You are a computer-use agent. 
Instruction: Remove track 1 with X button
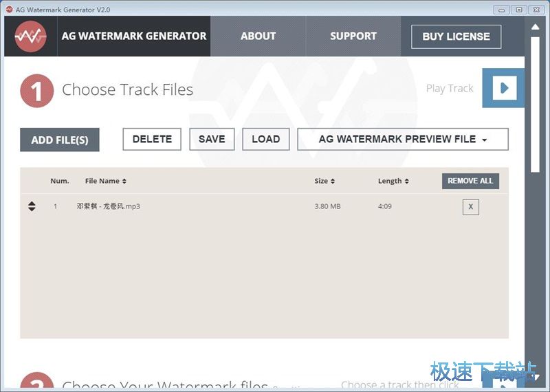click(471, 207)
